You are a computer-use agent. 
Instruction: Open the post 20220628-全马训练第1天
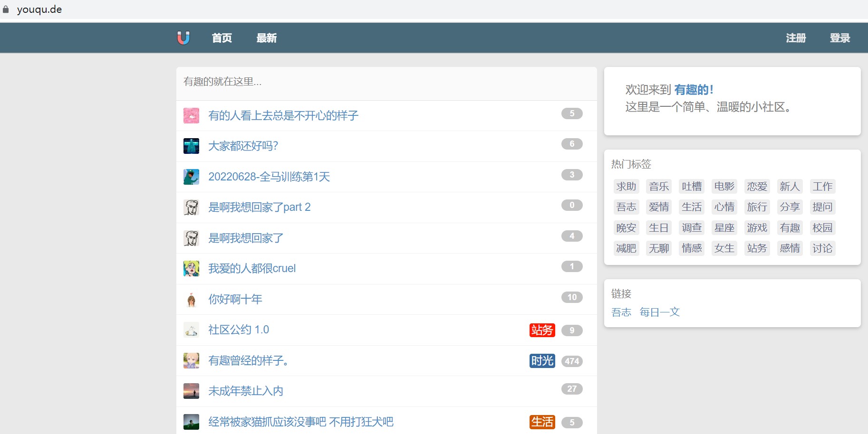(269, 177)
